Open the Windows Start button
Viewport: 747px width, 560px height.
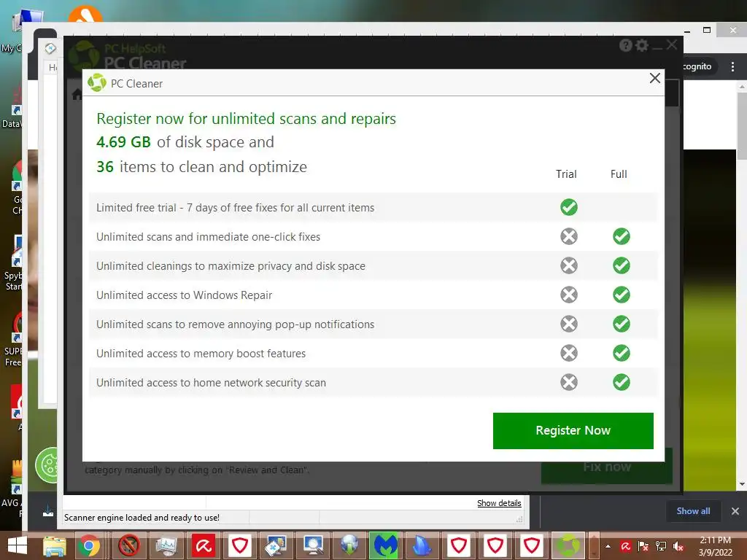(x=18, y=545)
